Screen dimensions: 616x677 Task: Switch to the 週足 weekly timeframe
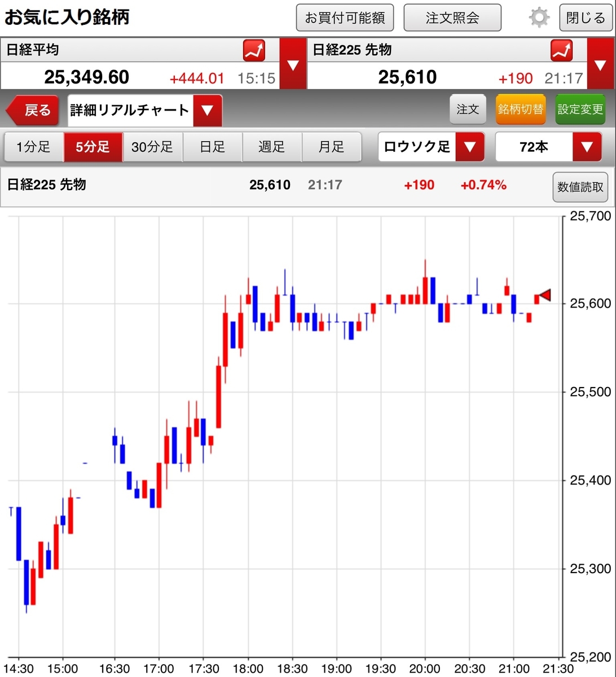pyautogui.click(x=272, y=147)
